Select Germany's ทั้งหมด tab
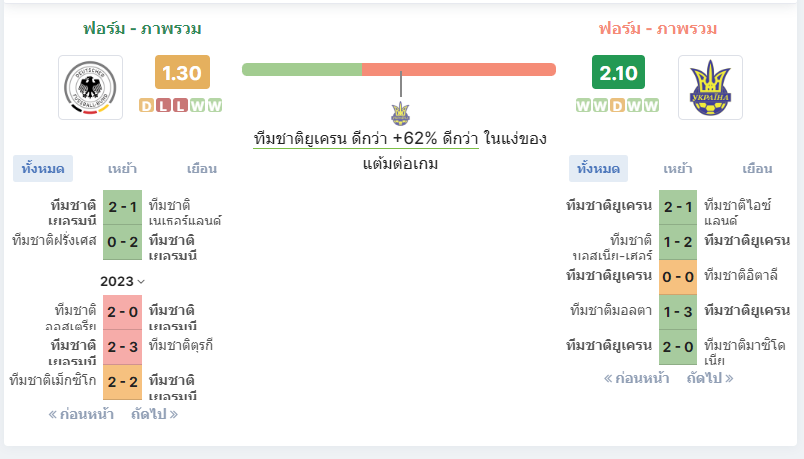 pos(43,169)
